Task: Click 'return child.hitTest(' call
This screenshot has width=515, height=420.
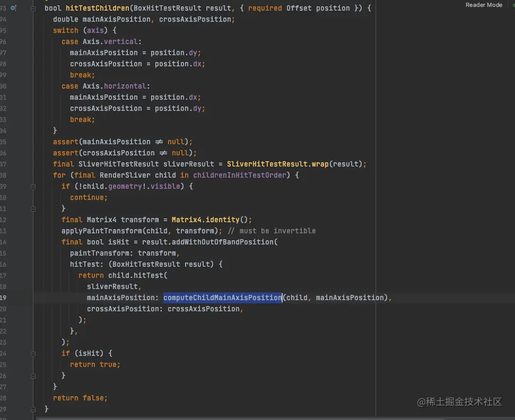Action: click(123, 276)
